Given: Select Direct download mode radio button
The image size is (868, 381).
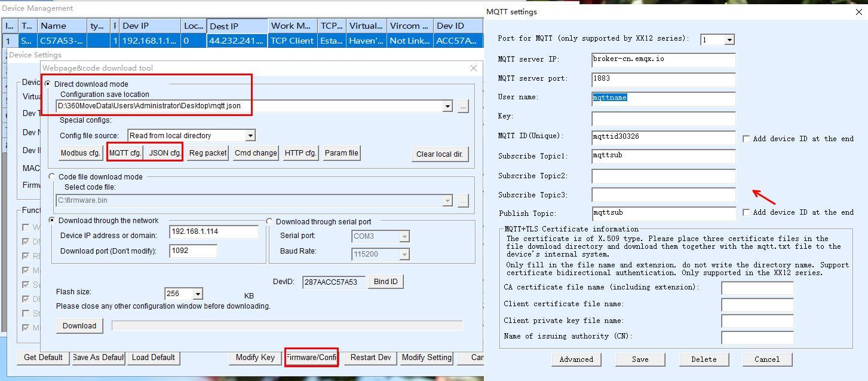Looking at the screenshot, I should [x=48, y=84].
